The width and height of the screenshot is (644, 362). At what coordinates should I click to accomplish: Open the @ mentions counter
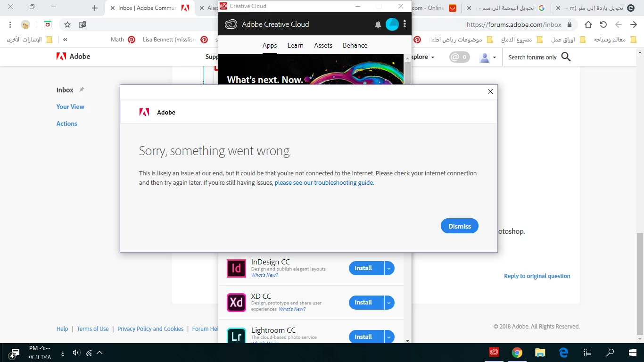tap(459, 57)
